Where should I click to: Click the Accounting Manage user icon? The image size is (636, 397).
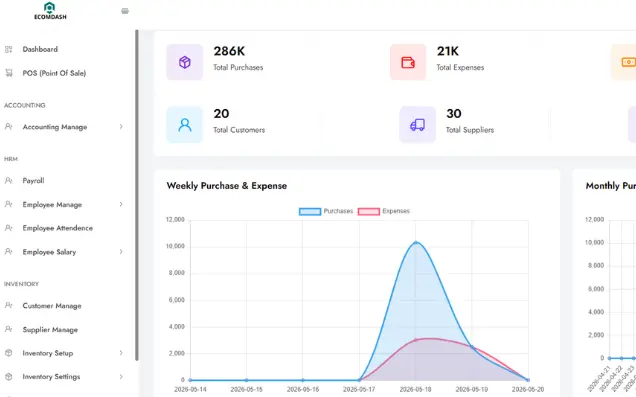(9, 127)
